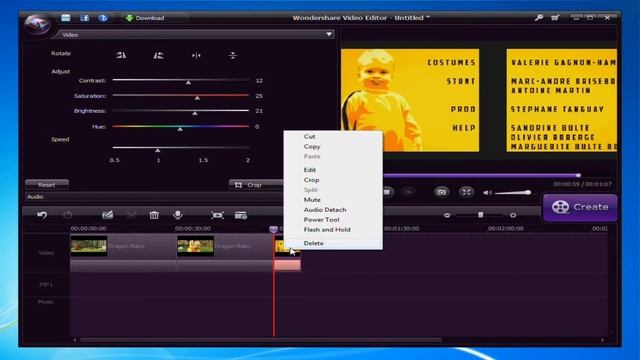The height and width of the screenshot is (360, 640).
Task: Click the key Register icon
Action: [539, 18]
